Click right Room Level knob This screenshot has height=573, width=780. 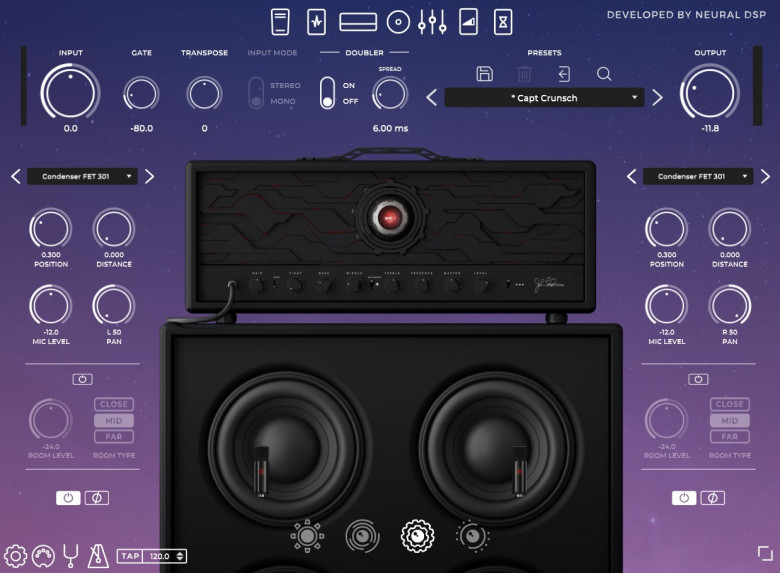click(667, 420)
